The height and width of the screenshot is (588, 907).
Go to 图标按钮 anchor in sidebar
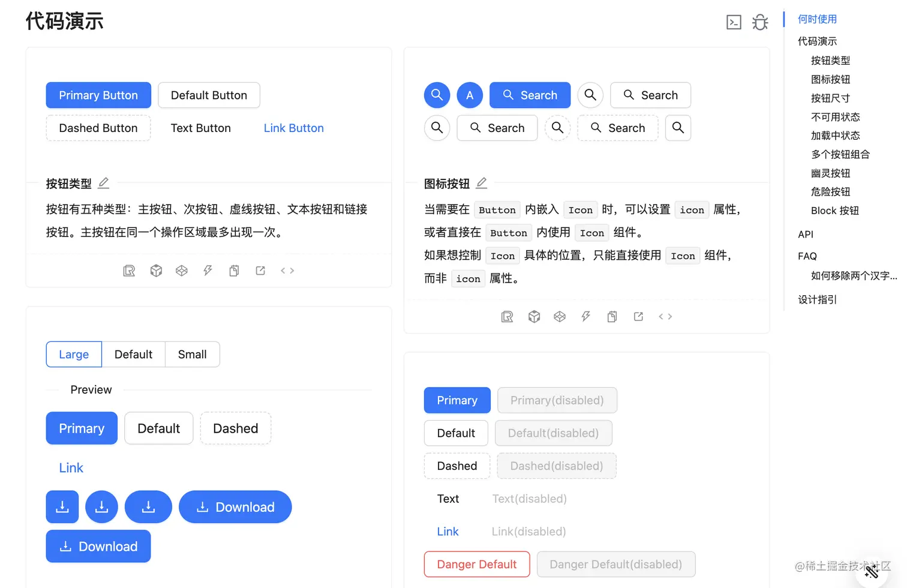[x=830, y=79]
